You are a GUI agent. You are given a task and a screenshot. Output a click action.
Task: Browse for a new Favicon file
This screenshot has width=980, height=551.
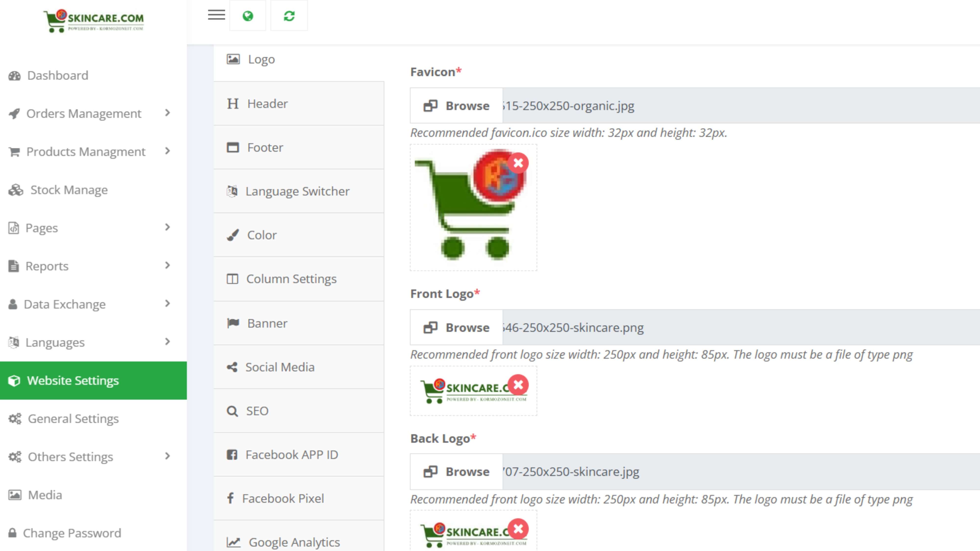(x=456, y=106)
